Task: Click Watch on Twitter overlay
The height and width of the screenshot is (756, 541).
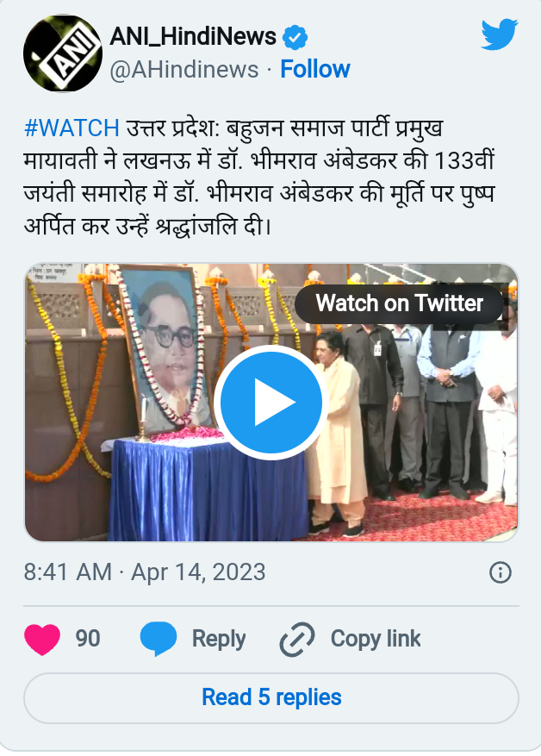Action: (x=400, y=303)
